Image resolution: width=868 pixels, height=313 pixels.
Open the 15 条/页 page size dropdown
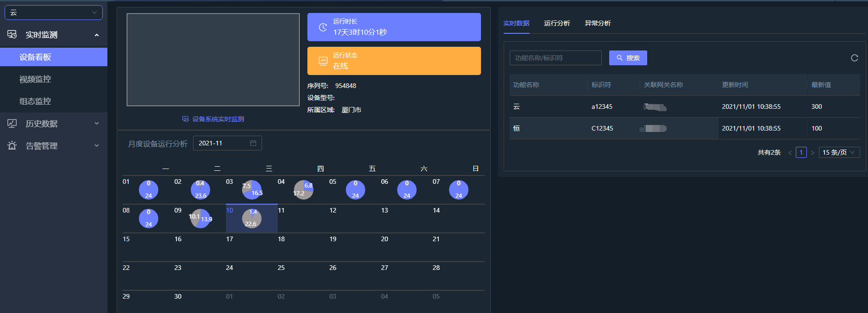pos(839,152)
